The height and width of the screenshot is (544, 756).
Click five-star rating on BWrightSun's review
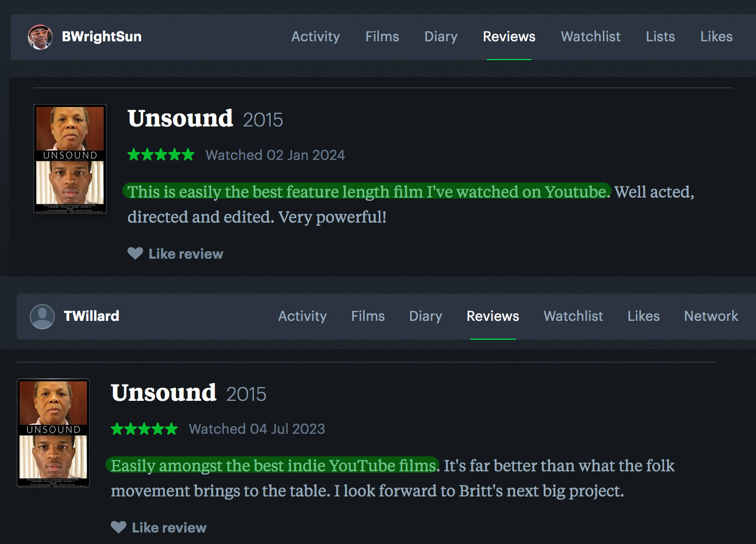pyautogui.click(x=161, y=155)
